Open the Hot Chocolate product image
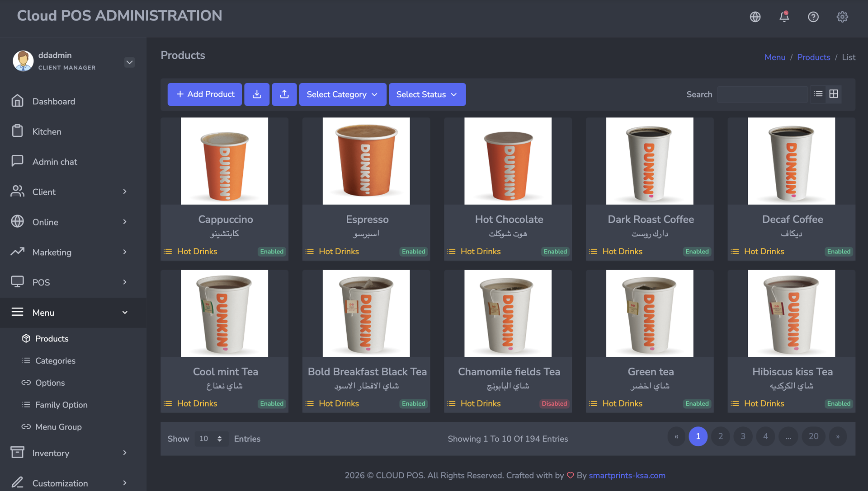868x491 pixels. click(x=508, y=161)
